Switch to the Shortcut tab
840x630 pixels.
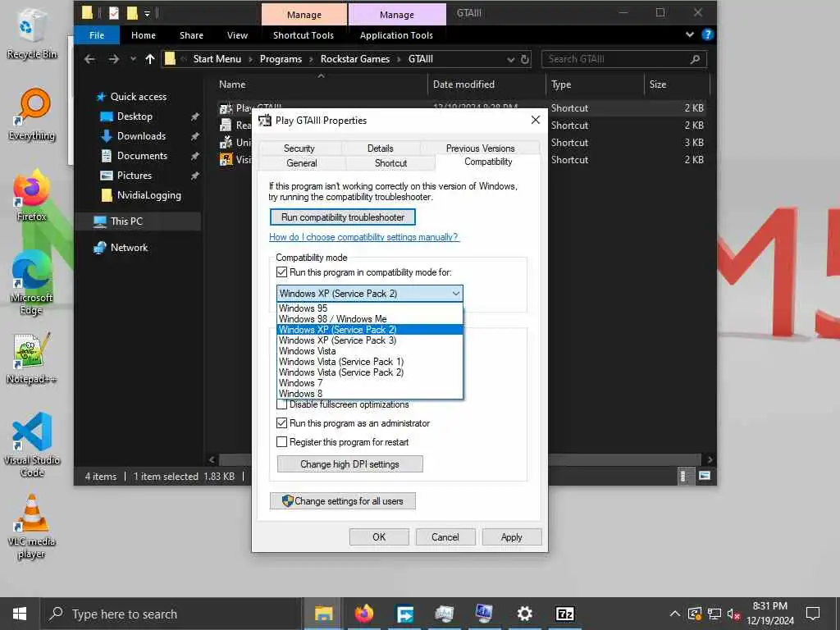(x=390, y=163)
